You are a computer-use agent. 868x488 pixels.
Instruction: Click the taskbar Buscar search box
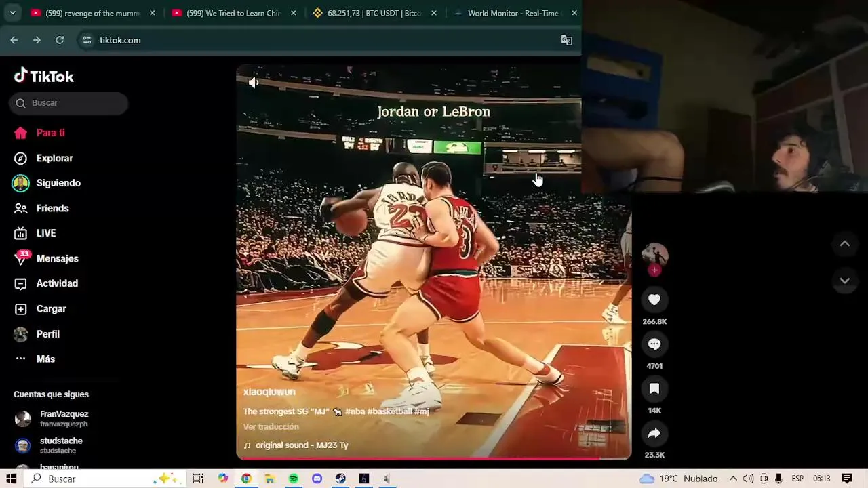click(103, 479)
